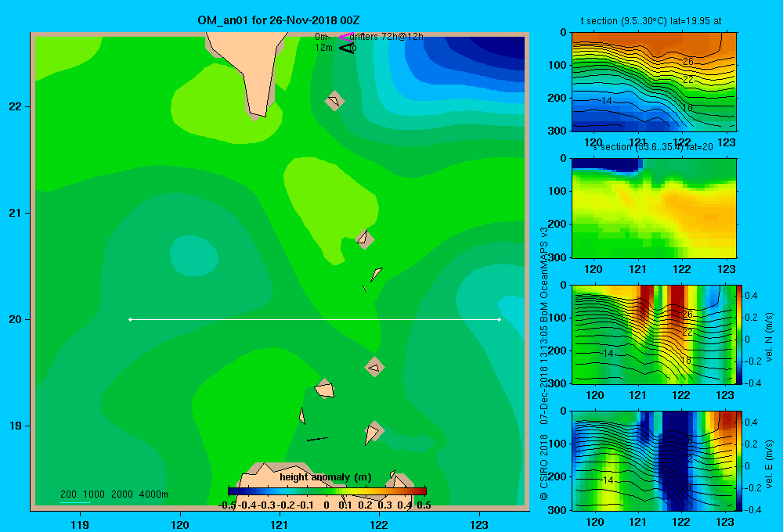Click the 'vel. N (m/s)' axis label
Screen dimensions: 783x532
pyautogui.click(x=769, y=337)
